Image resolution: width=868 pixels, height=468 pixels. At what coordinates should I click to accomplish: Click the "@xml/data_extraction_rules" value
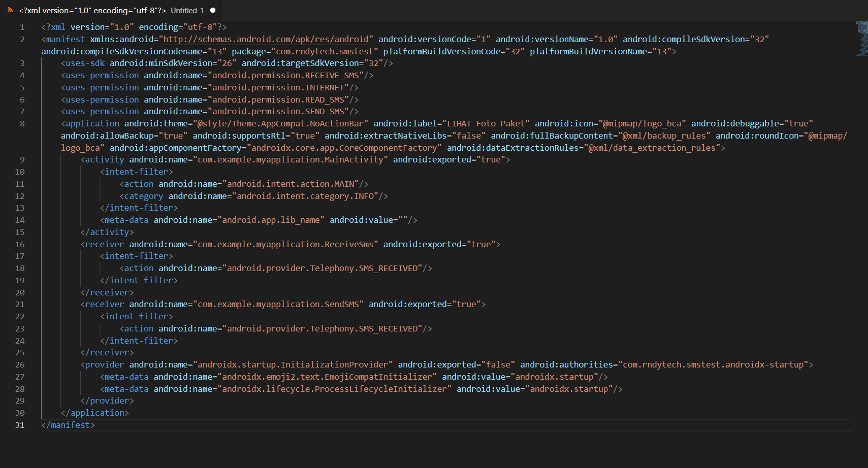tap(652, 148)
